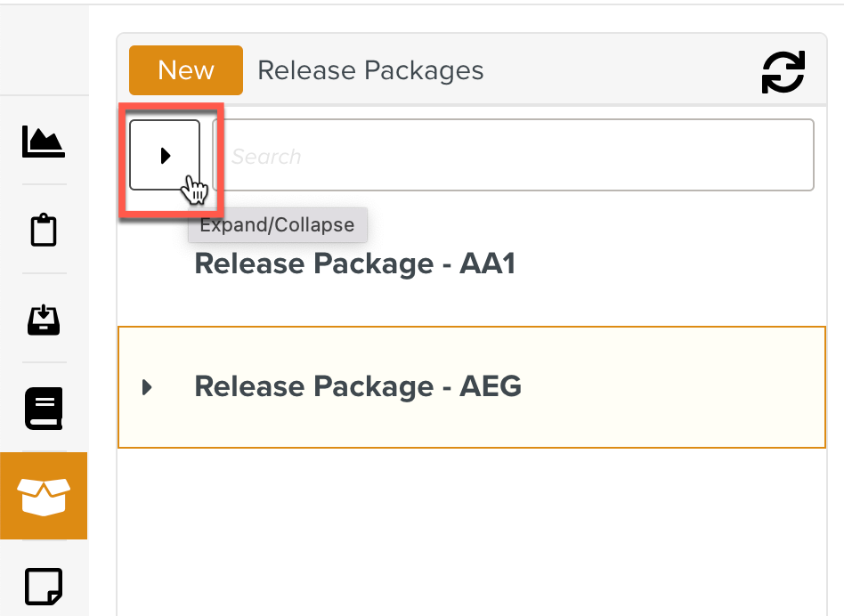This screenshot has height=616, width=844.
Task: Click the header bar left of the refresh icon
Action: pos(623,70)
